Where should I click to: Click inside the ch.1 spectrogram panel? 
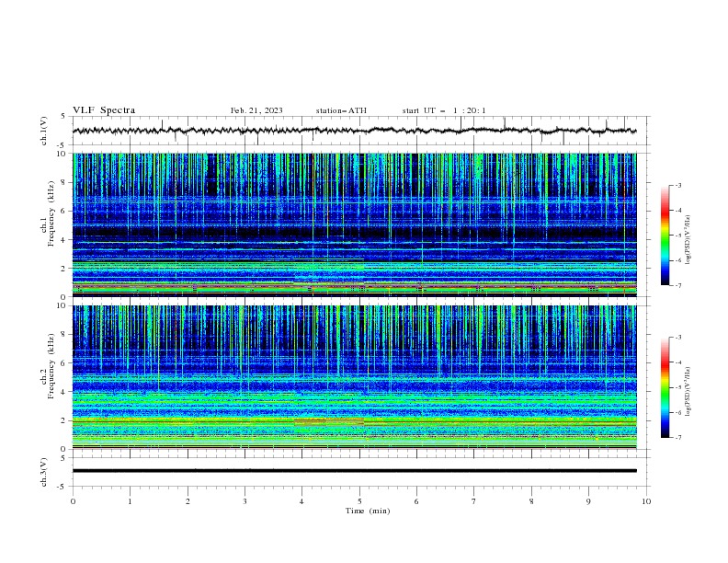(x=354, y=224)
